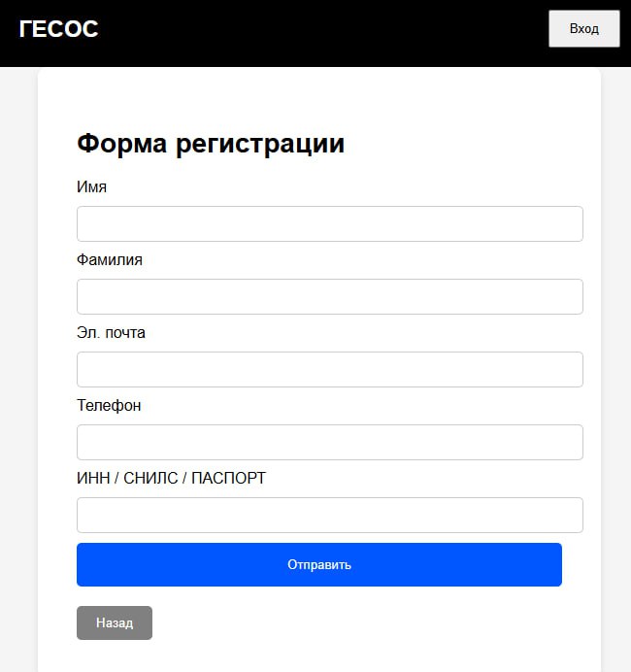Click the ИНН / СНИЛС / ПАСПОРТ label
Image resolution: width=631 pixels, height=672 pixels.
(171, 478)
